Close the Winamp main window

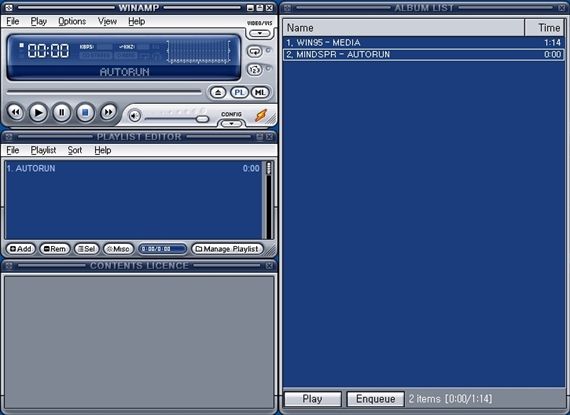269,8
